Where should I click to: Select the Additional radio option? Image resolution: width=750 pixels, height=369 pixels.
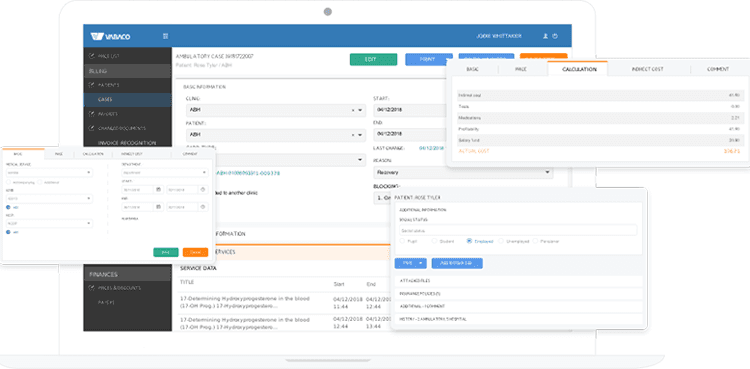[40, 182]
